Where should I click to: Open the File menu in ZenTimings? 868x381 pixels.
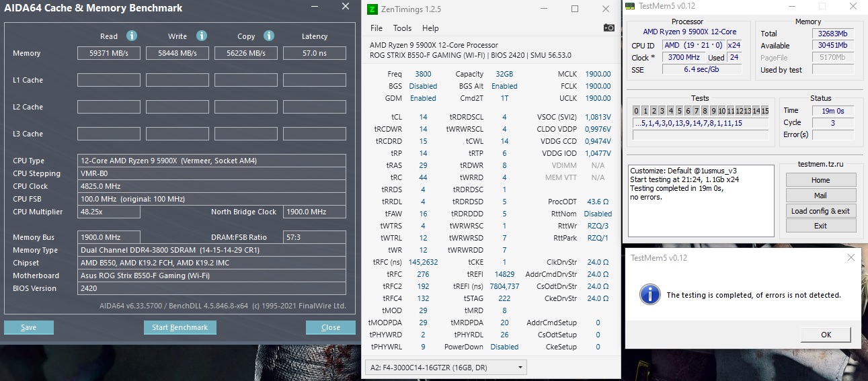click(377, 28)
